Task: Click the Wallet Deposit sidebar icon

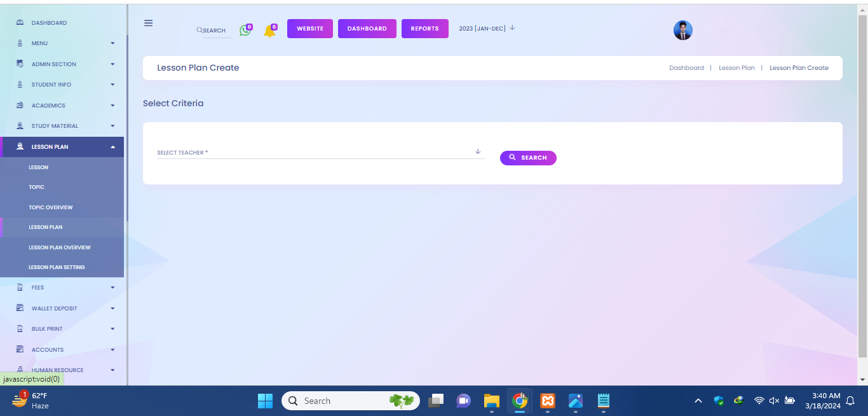Action: coord(20,309)
